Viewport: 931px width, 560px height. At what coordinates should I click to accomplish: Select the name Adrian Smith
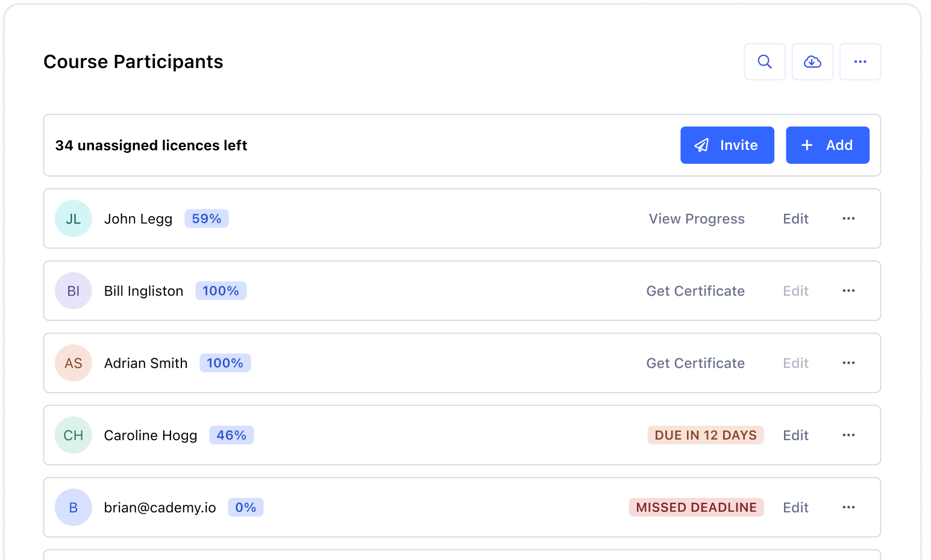point(146,363)
